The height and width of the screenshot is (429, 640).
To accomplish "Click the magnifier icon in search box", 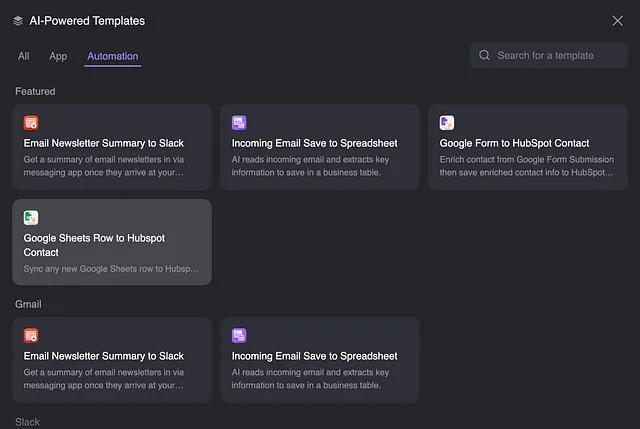I will tap(484, 55).
